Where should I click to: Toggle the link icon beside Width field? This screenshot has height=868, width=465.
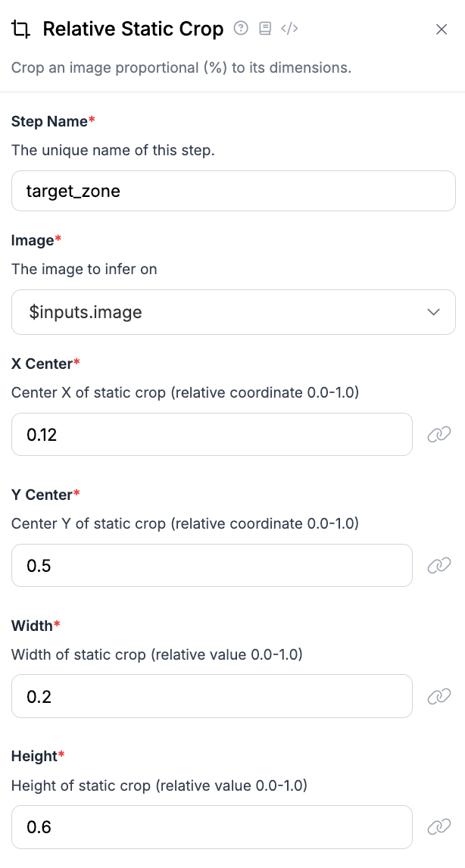439,696
